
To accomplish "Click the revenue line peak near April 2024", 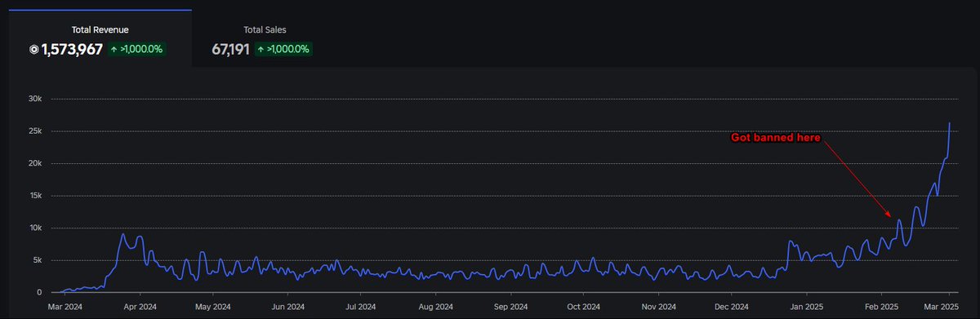I will pyautogui.click(x=122, y=235).
